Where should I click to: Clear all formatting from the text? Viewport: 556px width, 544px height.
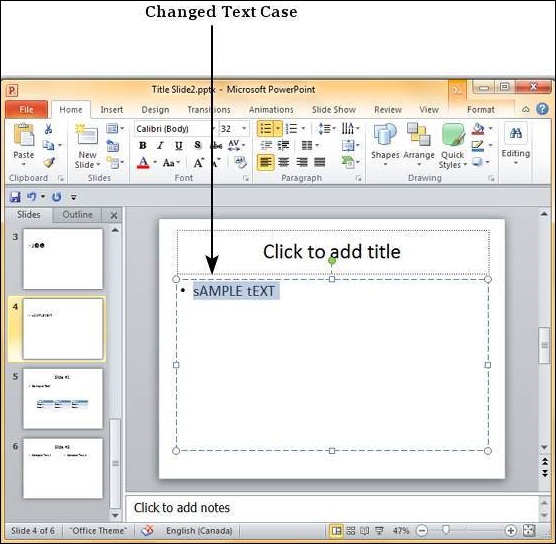click(x=241, y=162)
